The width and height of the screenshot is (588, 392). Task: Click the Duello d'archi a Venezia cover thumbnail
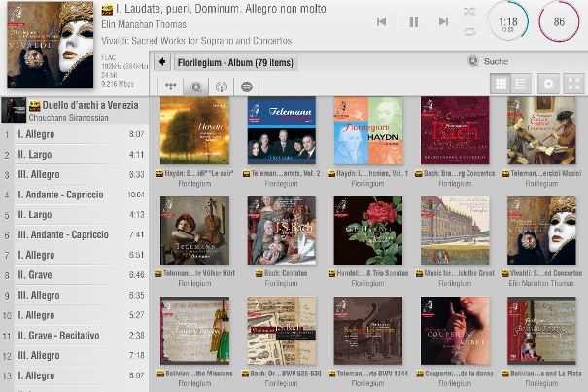[14, 110]
